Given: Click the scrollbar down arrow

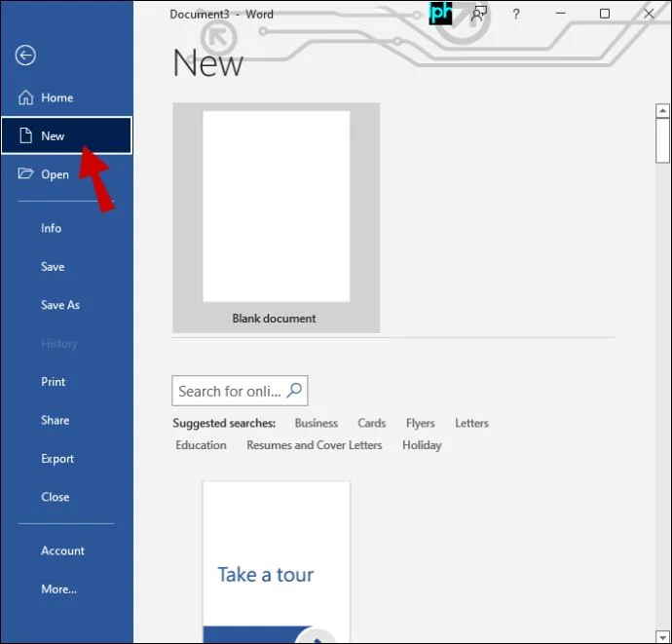Looking at the screenshot, I should tap(662, 637).
